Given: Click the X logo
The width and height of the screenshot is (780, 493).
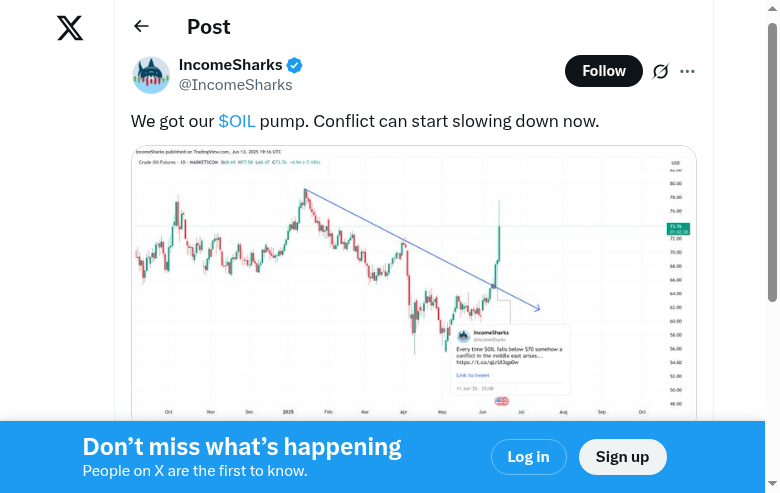Looking at the screenshot, I should pos(70,28).
